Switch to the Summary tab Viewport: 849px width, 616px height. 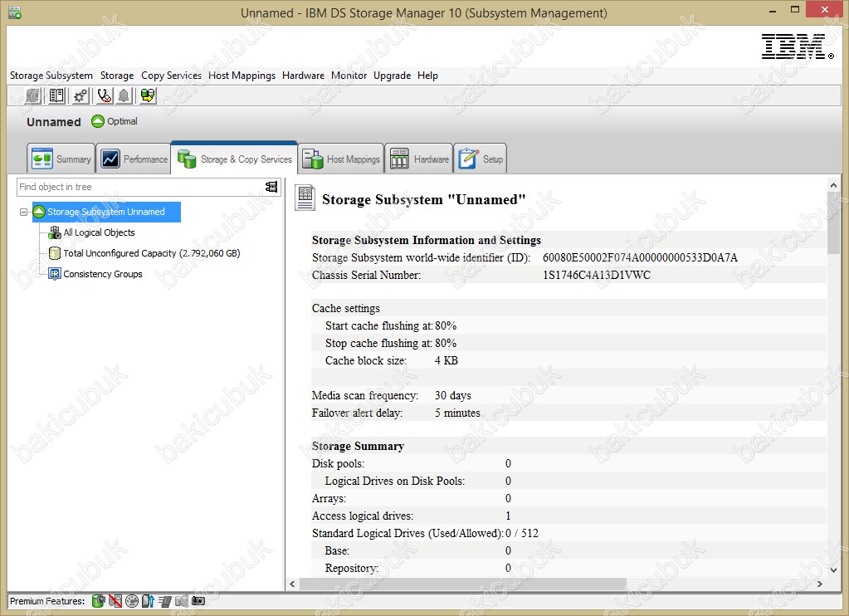[61, 159]
